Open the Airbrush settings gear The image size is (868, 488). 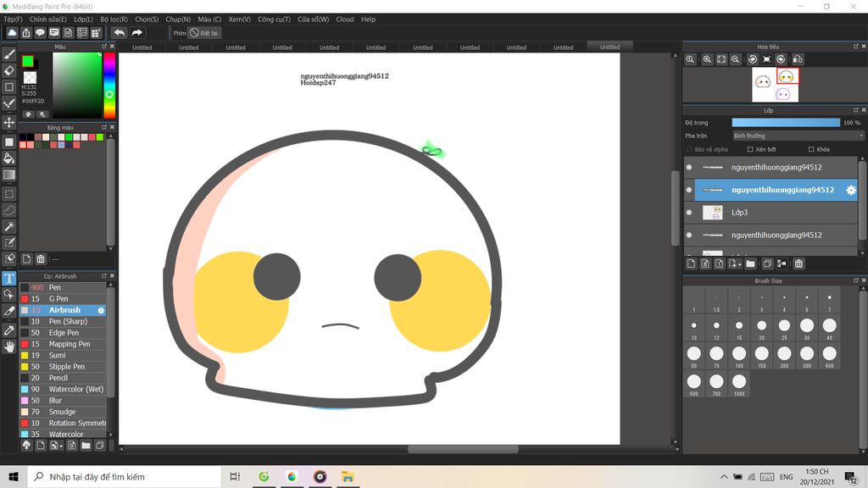point(101,310)
